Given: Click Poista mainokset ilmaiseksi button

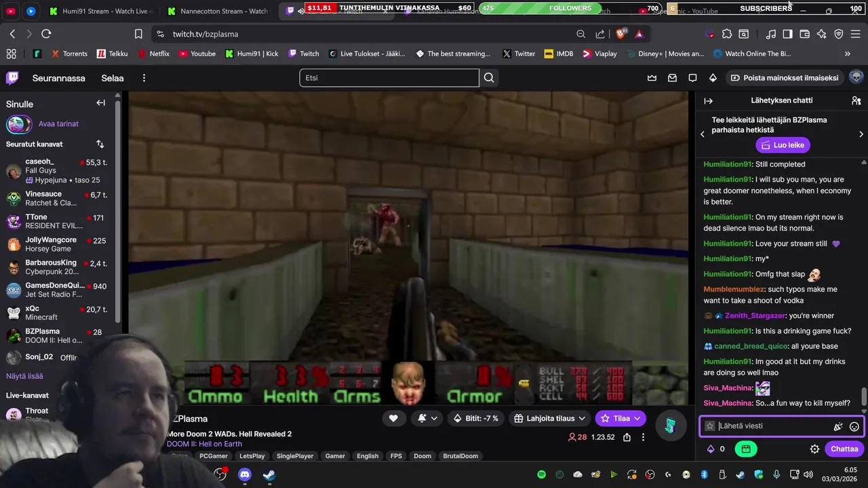Looking at the screenshot, I should click(x=784, y=78).
